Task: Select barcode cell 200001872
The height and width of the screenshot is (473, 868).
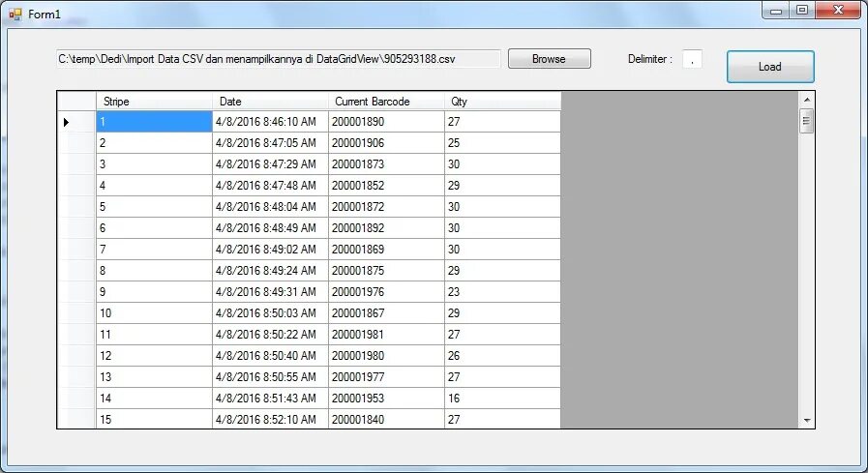Action: (386, 207)
